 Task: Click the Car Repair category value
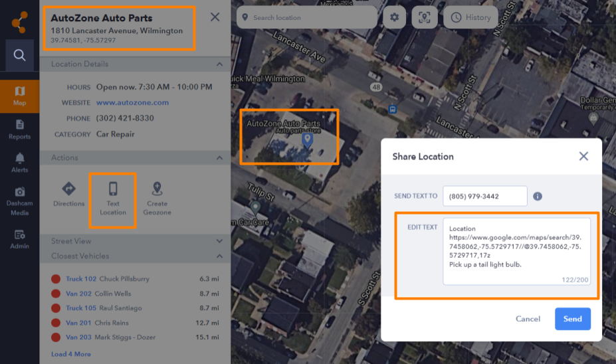pos(115,134)
